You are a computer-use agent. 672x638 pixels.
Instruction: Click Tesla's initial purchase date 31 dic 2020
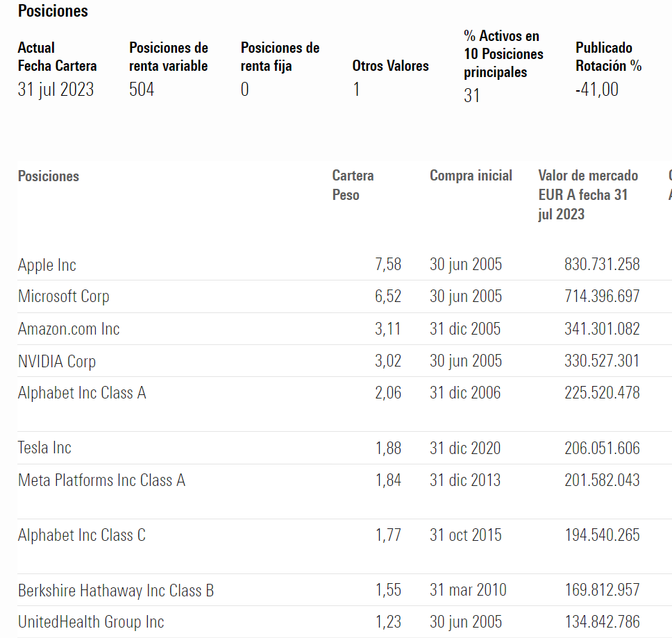(465, 448)
